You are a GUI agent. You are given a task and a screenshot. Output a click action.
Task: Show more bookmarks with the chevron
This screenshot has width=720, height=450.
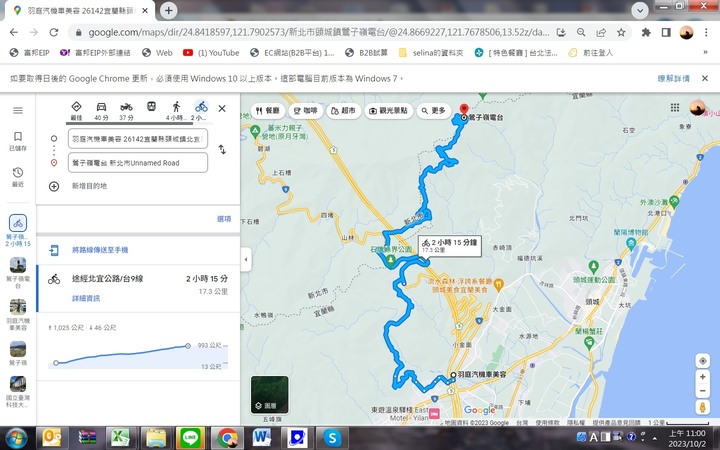(x=705, y=52)
